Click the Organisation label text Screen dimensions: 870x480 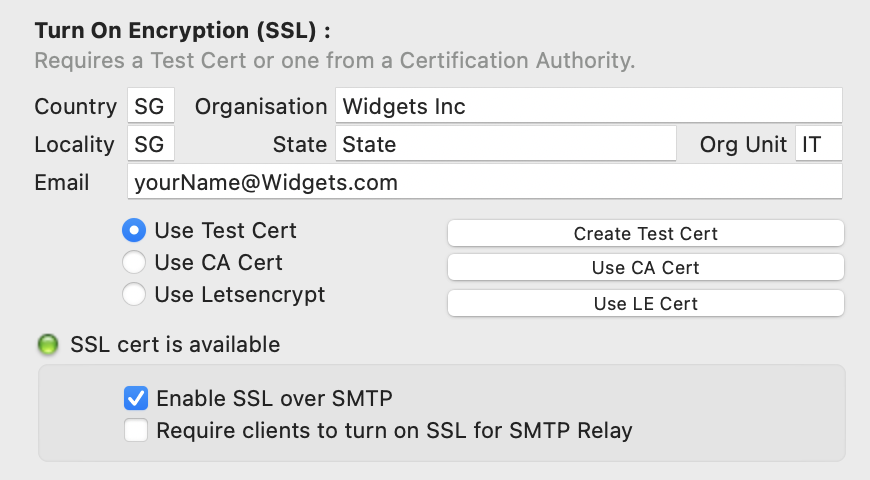tap(261, 106)
